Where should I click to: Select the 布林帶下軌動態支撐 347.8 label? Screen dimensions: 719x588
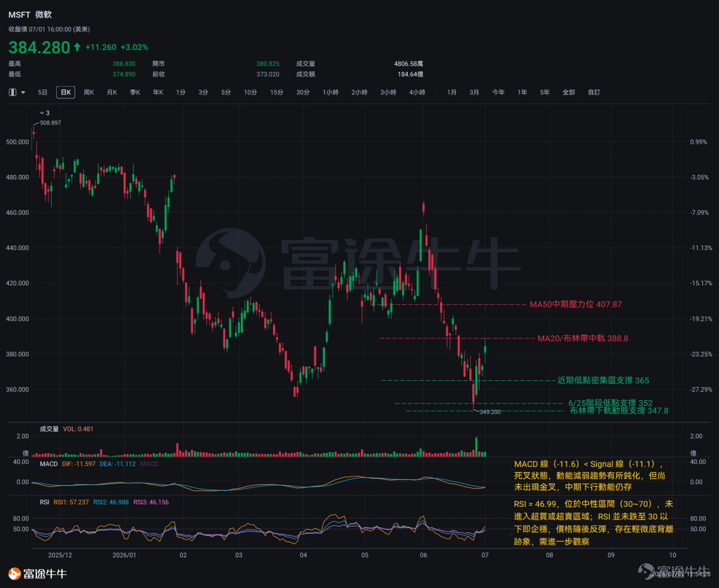(x=619, y=410)
